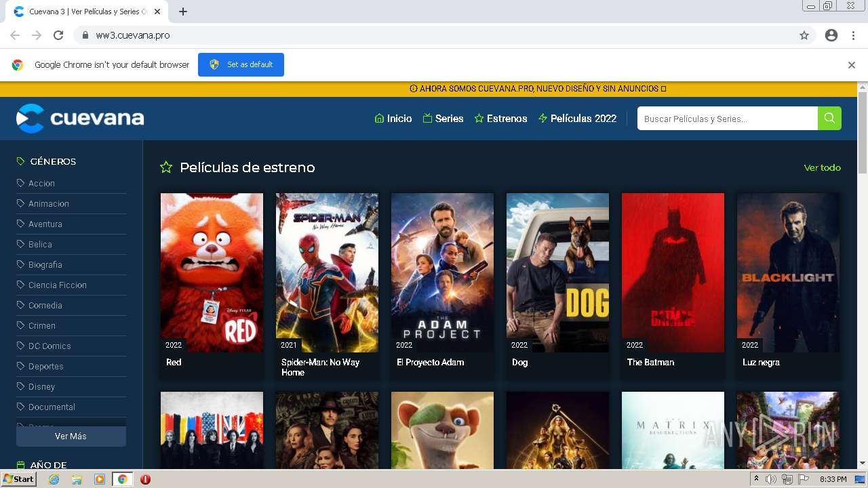Click the green search magnifier button
The width and height of the screenshot is (868, 488).
click(x=829, y=118)
